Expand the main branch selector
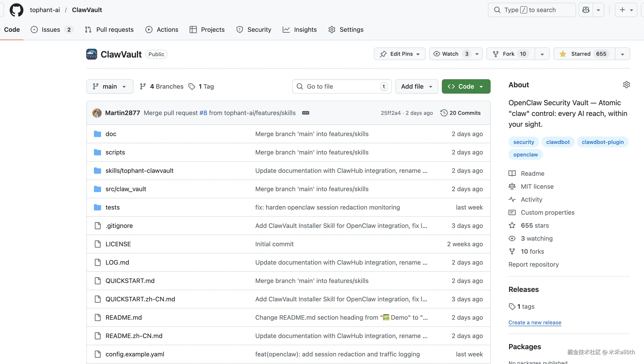 (x=110, y=86)
